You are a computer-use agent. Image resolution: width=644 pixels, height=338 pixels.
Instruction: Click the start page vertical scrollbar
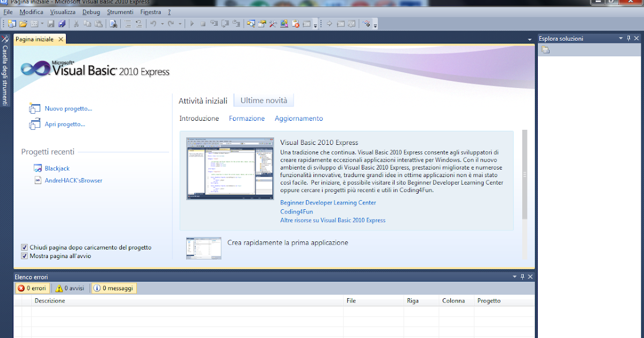(525, 174)
